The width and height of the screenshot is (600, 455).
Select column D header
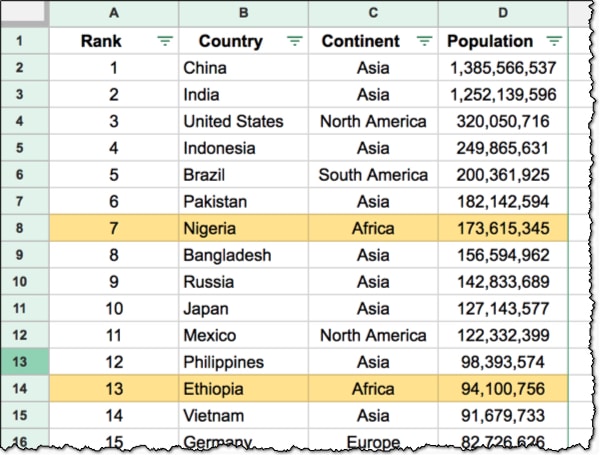pyautogui.click(x=503, y=13)
